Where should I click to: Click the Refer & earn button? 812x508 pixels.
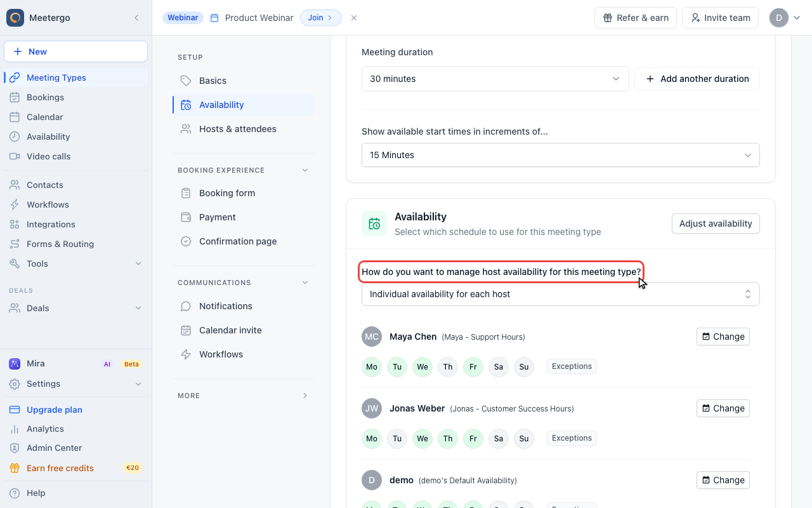pos(636,18)
